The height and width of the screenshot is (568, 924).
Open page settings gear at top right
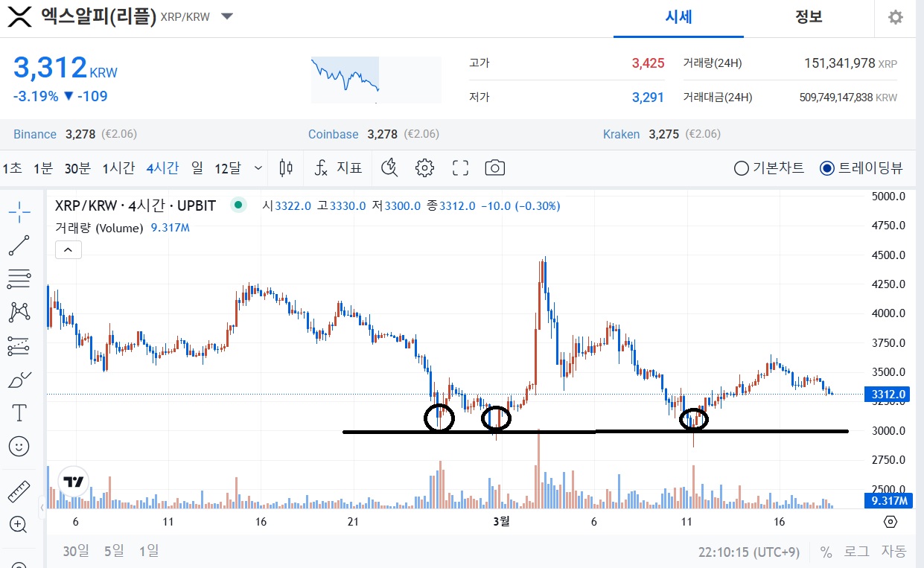pyautogui.click(x=896, y=17)
